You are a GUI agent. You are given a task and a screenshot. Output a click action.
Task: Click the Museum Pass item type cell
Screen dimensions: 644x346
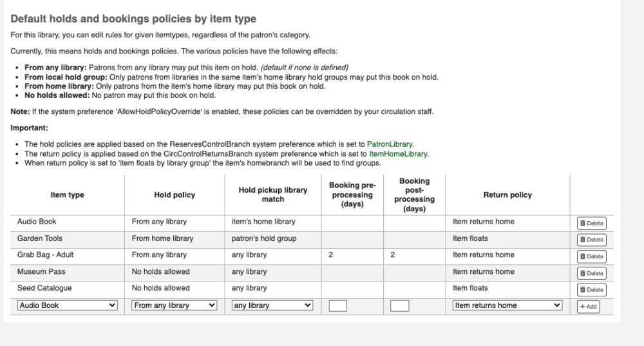click(x=41, y=272)
